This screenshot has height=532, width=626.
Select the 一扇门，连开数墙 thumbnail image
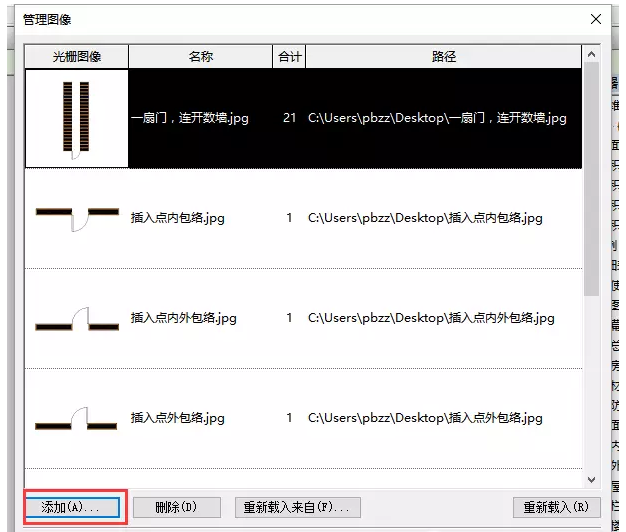pos(77,118)
